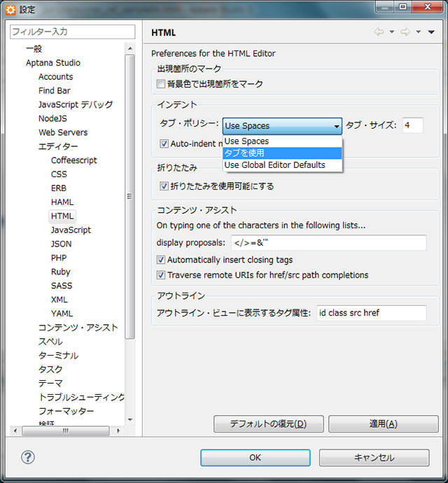
Task: Click the back navigation arrow icon
Action: click(379, 32)
